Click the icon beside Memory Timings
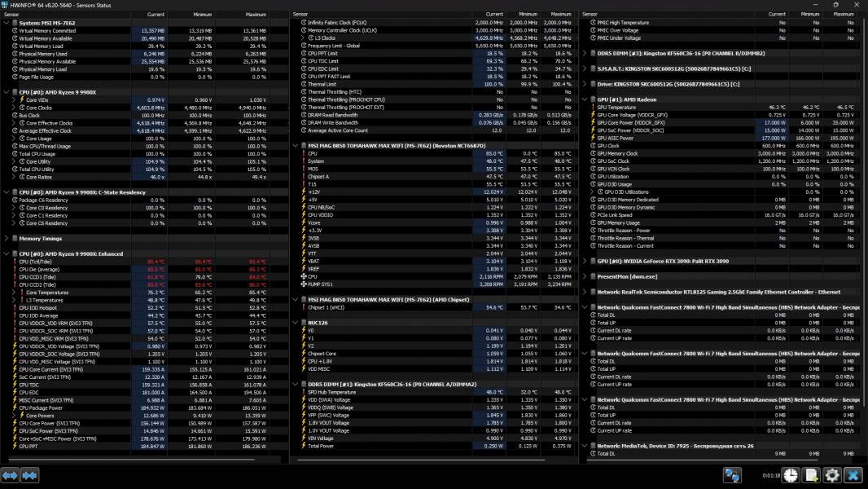The height and width of the screenshot is (489, 868). (15, 238)
